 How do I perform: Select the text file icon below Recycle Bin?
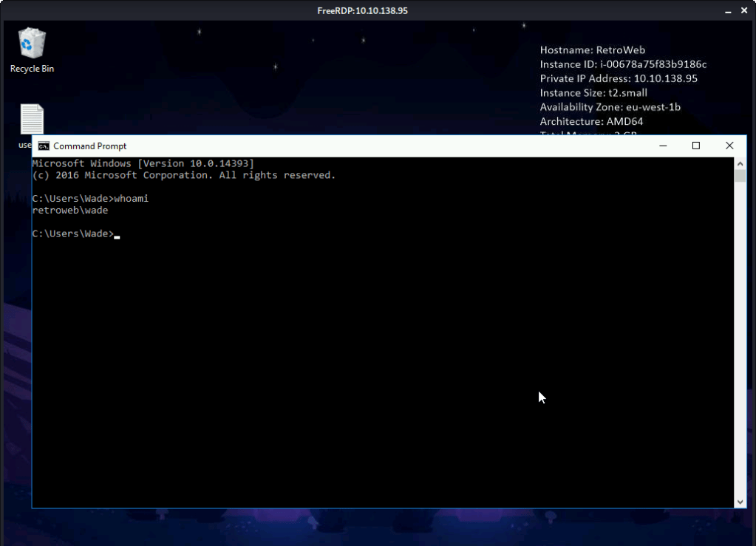32,120
